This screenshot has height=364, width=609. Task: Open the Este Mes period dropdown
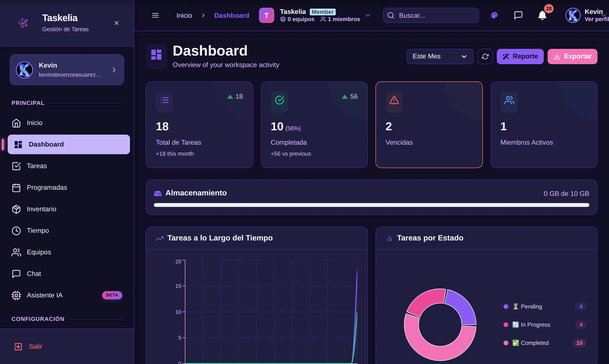click(x=440, y=57)
